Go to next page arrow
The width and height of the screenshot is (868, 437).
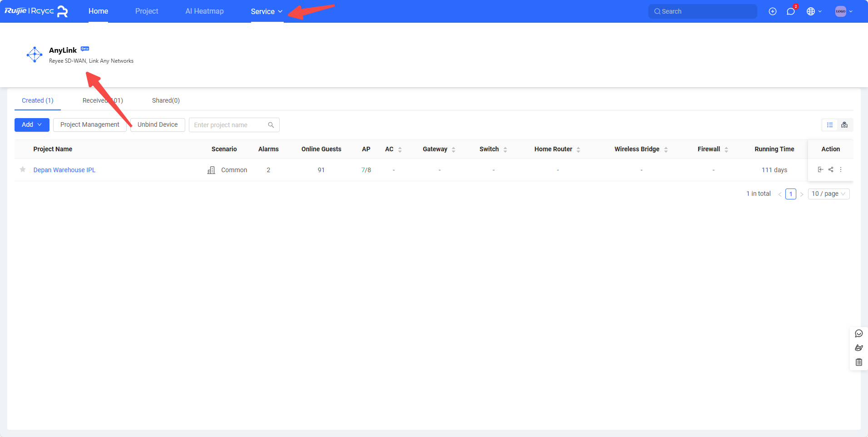click(802, 194)
